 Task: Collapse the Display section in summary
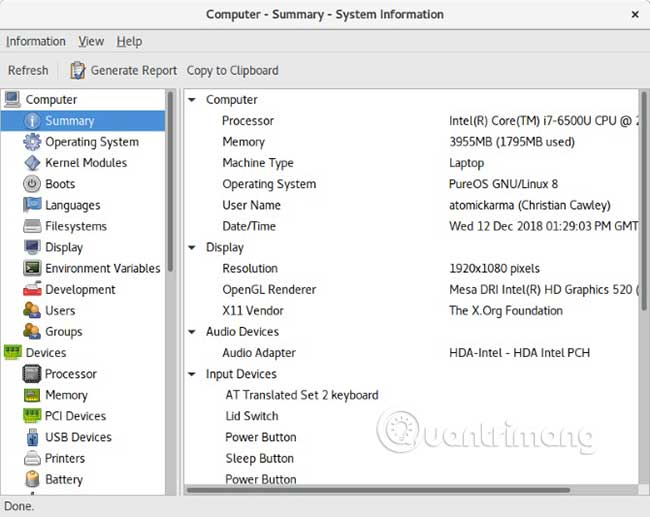(192, 248)
